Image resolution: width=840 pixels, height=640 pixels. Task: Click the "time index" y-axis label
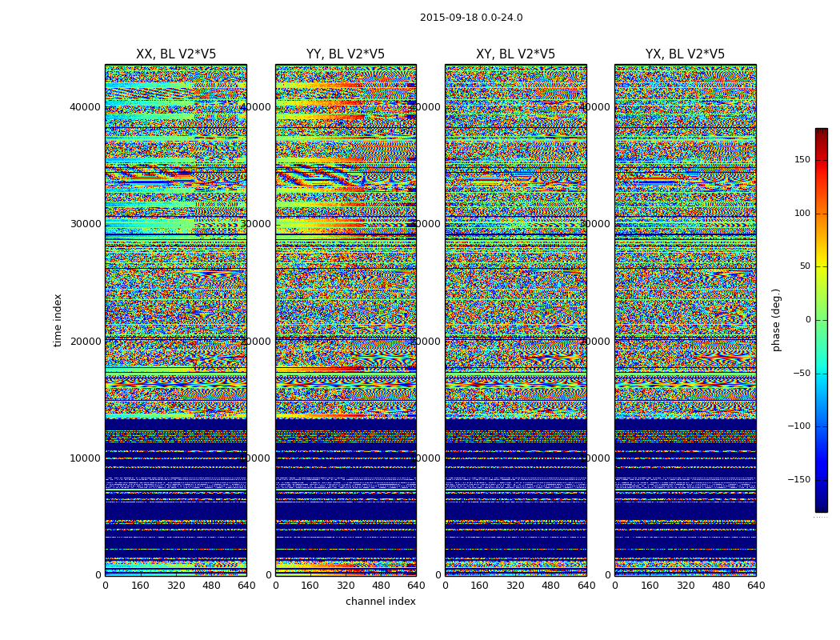coord(58,320)
